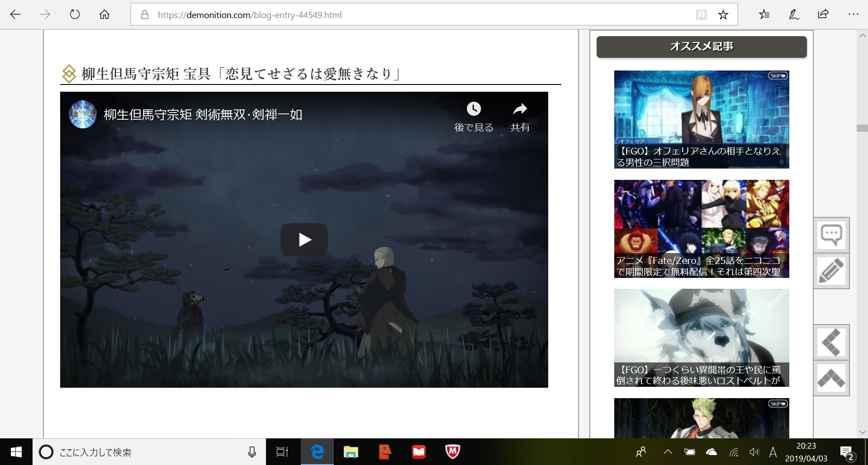Viewport: 868px width, 465px height.
Task: Open the reading view book icon
Action: click(701, 15)
